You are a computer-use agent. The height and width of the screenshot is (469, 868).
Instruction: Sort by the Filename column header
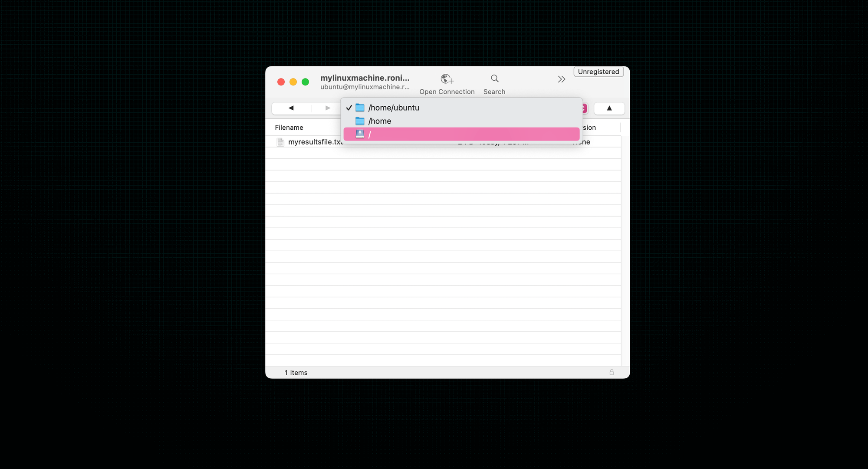pos(289,128)
